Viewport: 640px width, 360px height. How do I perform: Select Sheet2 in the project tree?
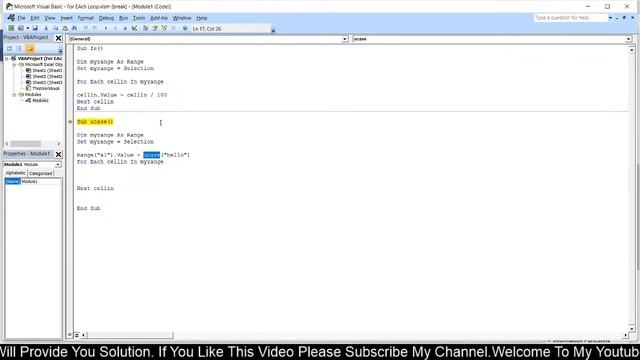click(x=44, y=76)
